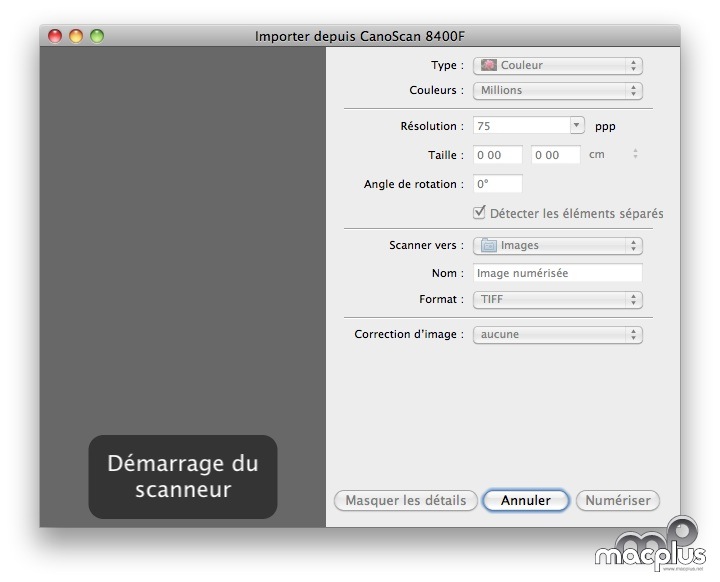Open the Couleurs dropdown showing Millions
Screen dimensions: 720x582
[557, 90]
